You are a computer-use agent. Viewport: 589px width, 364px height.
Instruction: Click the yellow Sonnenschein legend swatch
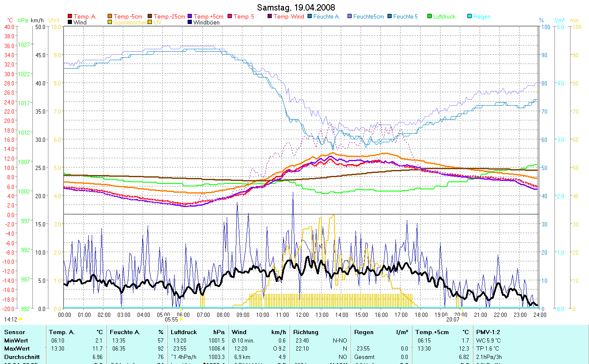pos(110,22)
